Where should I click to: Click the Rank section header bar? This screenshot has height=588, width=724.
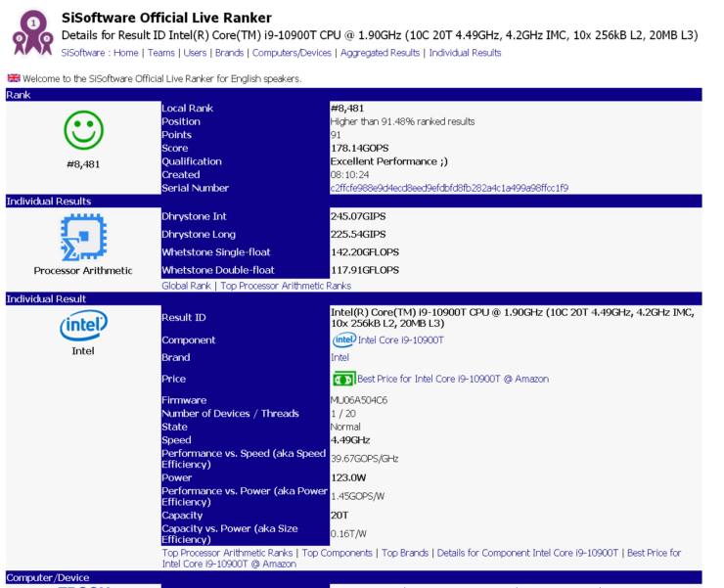(354, 95)
